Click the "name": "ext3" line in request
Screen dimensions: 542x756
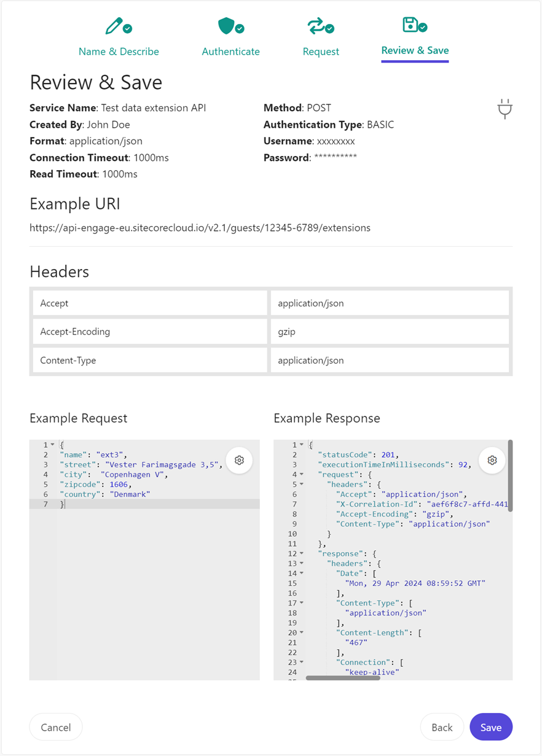click(93, 455)
